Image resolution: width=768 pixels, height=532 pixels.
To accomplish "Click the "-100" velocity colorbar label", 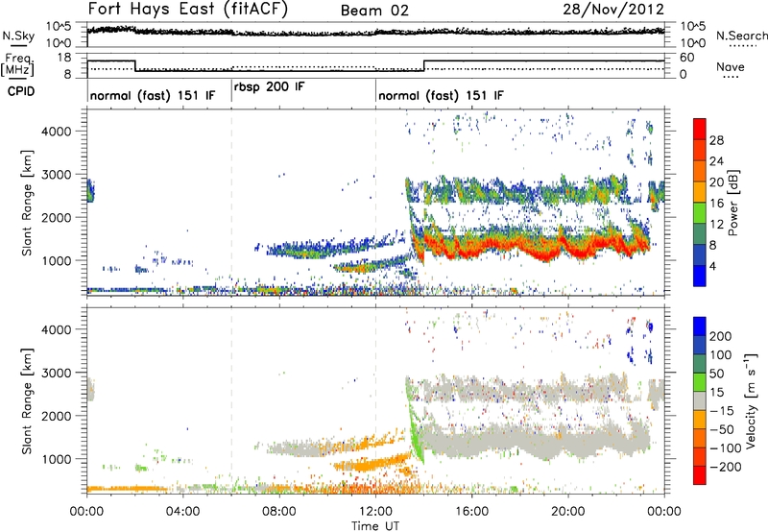I will tap(726, 447).
